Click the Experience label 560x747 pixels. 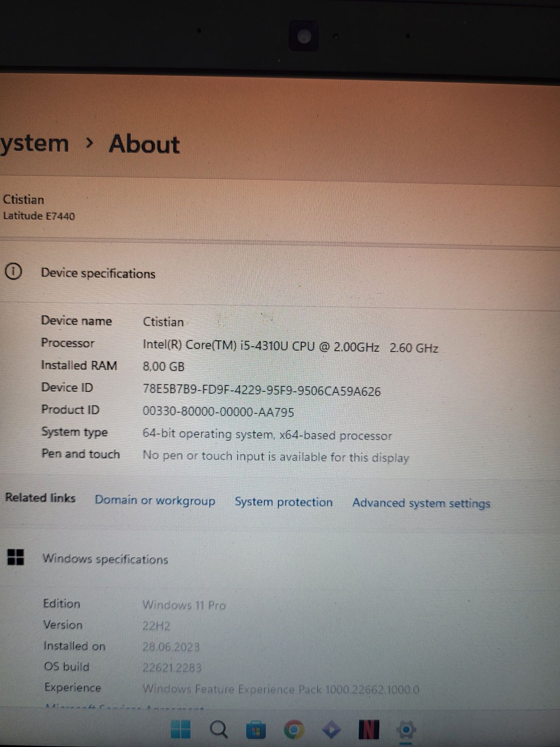pos(73,688)
